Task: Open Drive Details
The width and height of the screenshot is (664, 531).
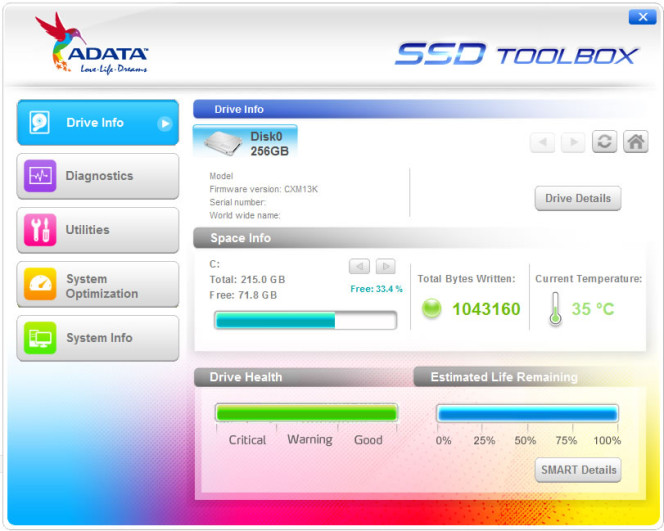Action: (578, 198)
